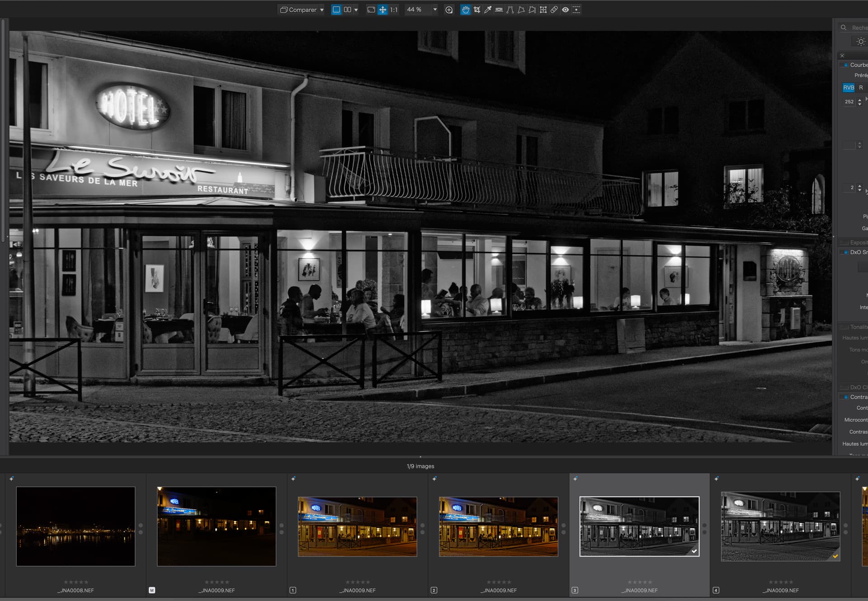Click the left panel scrollbar
868x601 pixels.
click(x=3, y=130)
